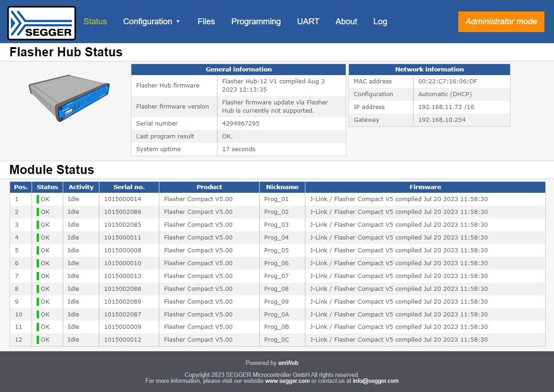Click green status indicator for Prog_07
Screen dimensions: 554x392
(x=38, y=276)
